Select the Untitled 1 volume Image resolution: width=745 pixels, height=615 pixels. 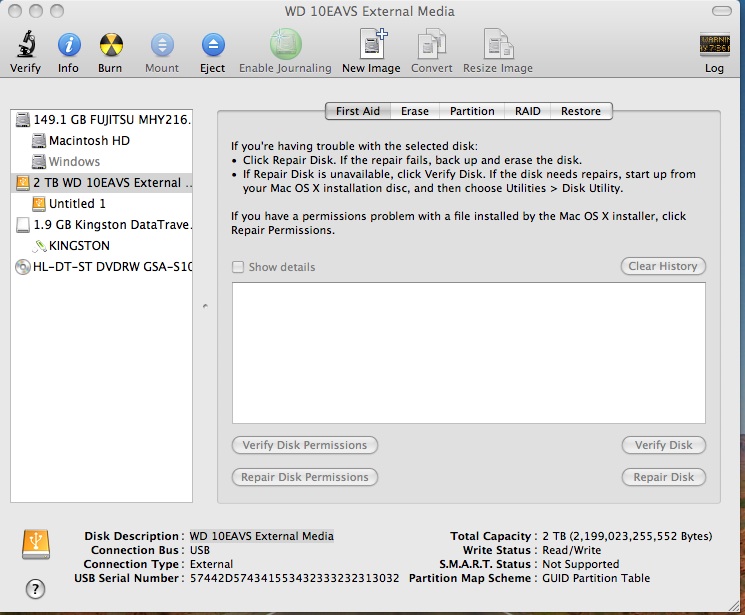point(102,203)
